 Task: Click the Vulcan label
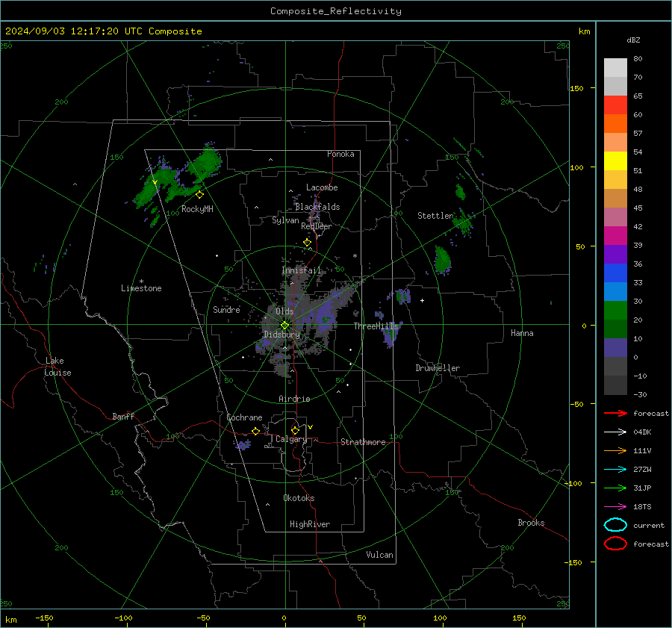pyautogui.click(x=380, y=555)
